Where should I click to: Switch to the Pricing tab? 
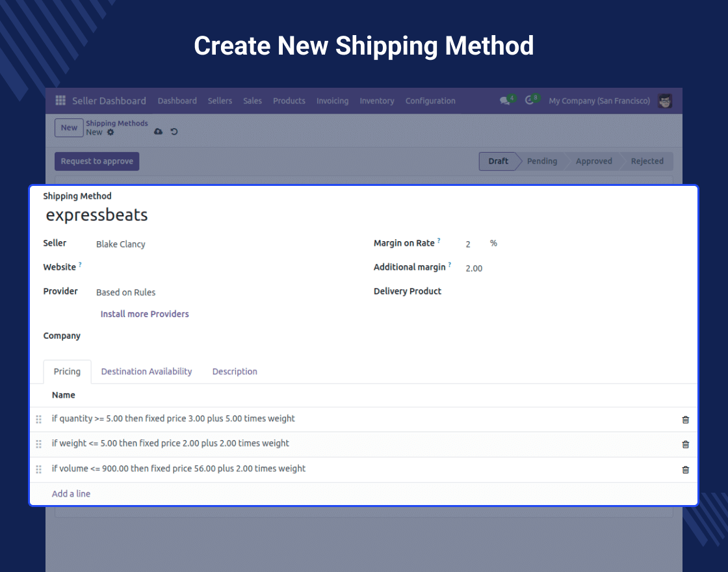coord(67,371)
